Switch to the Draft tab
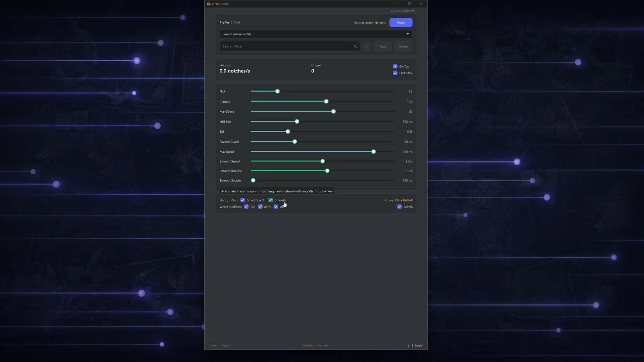Screen dimensions: 644x362 [237, 22]
